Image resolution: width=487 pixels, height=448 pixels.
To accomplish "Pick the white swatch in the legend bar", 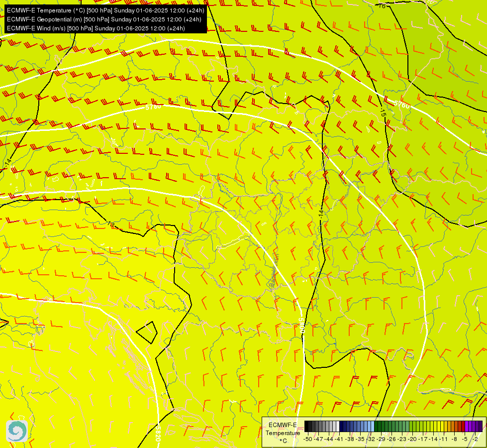I will pos(338,426).
